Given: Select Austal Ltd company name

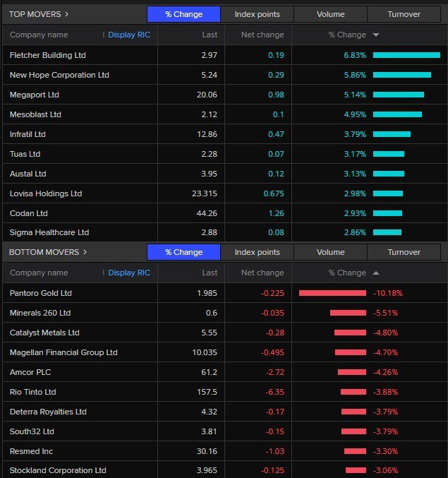Looking at the screenshot, I should point(28,174).
